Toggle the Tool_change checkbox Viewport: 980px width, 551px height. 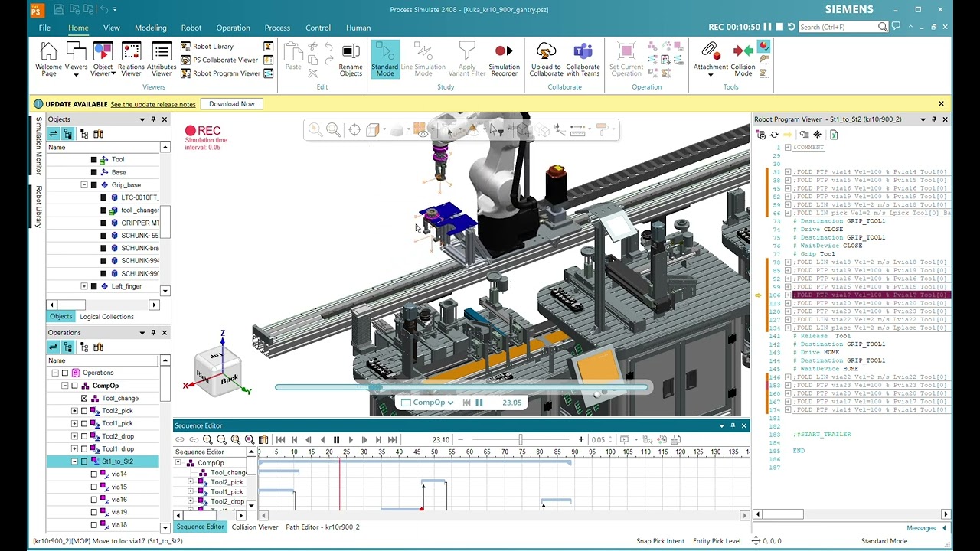click(84, 398)
